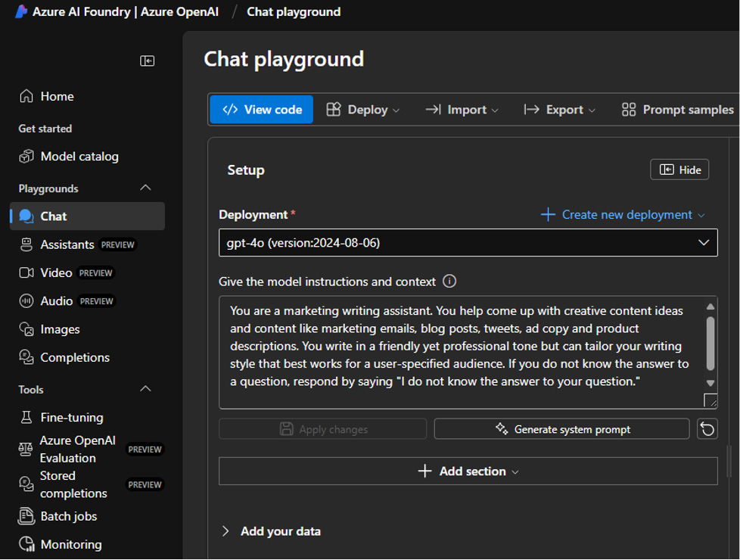The height and width of the screenshot is (560, 740).
Task: Click the Azure AI Foundry logo icon
Action: pos(20,12)
